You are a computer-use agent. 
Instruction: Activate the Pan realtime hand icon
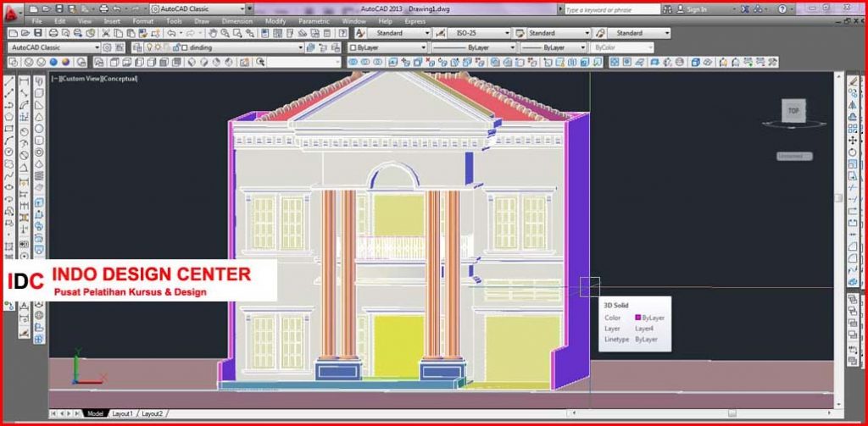[x=213, y=33]
